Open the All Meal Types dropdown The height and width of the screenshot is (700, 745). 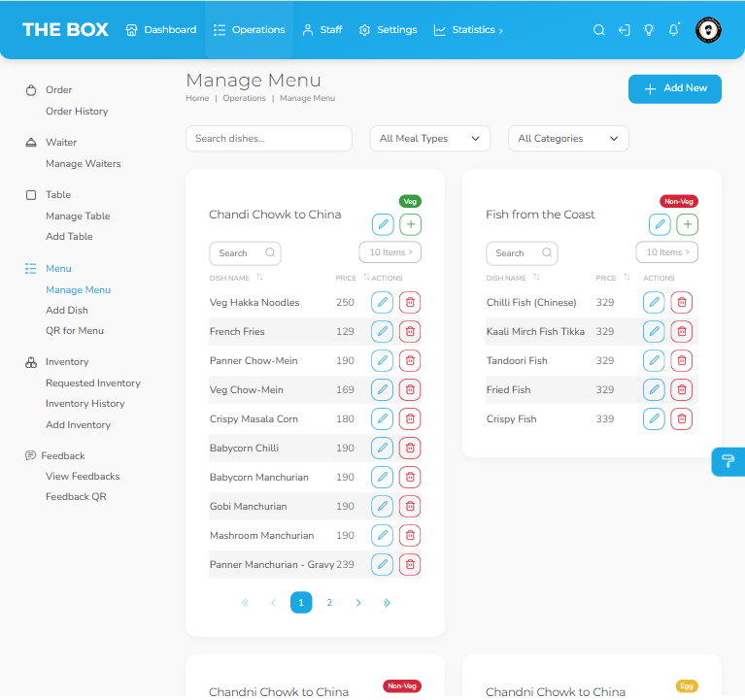429,139
